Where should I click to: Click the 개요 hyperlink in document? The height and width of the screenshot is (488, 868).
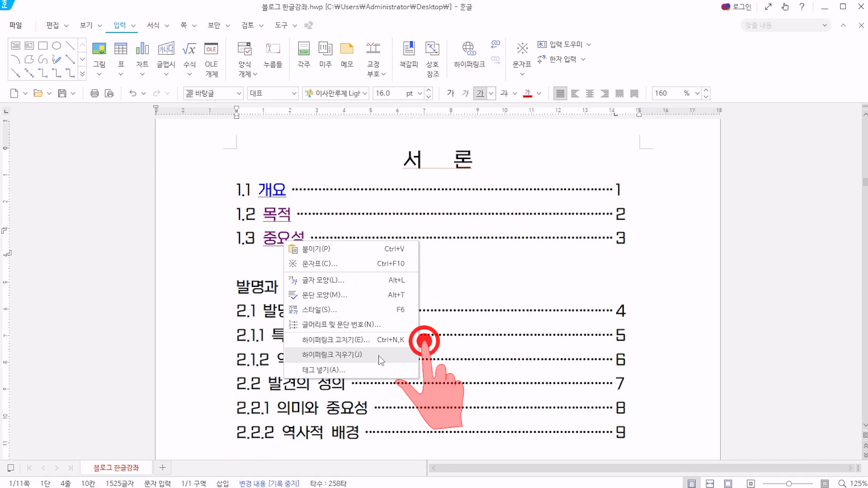[272, 190]
